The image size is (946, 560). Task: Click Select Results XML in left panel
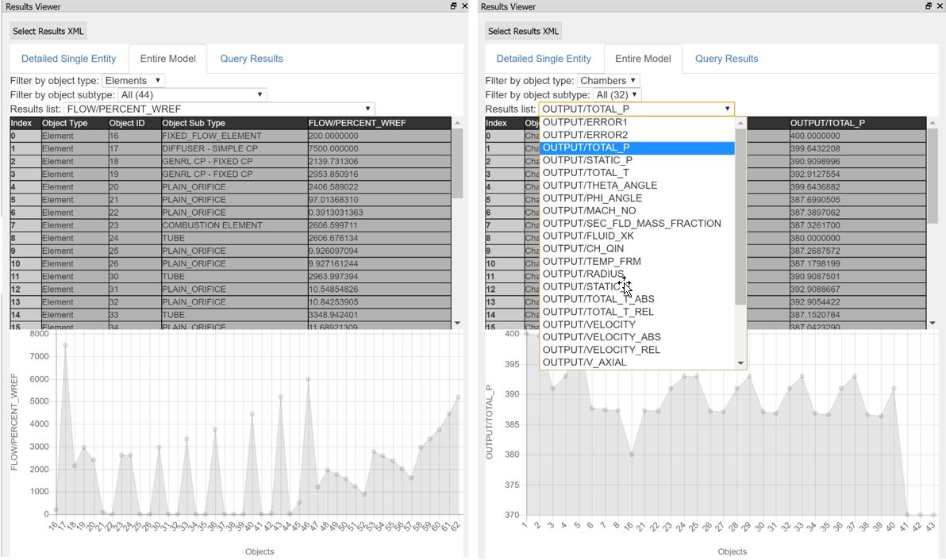(x=48, y=31)
